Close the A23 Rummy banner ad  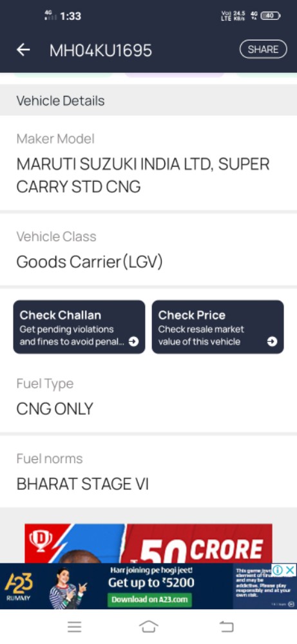pos(291,570)
